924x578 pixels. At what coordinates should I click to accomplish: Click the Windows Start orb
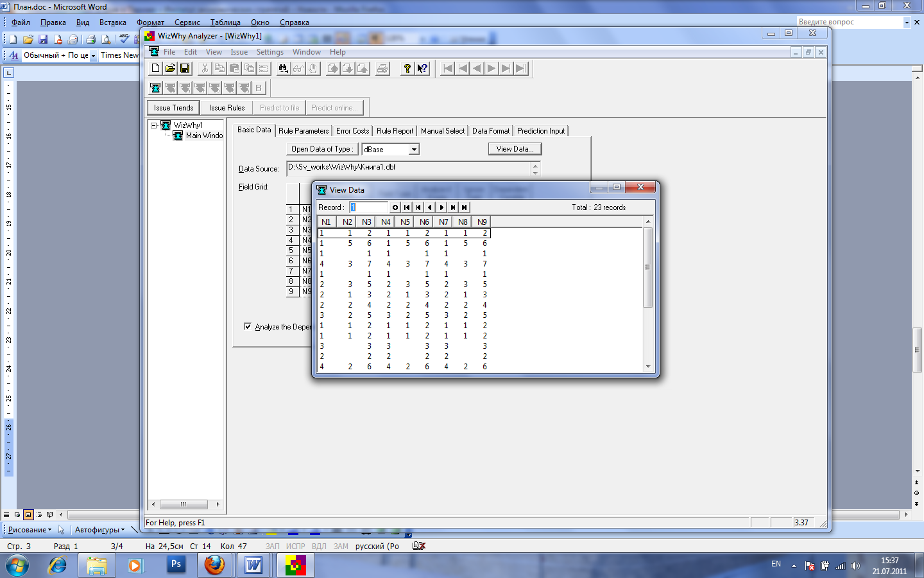(x=17, y=566)
